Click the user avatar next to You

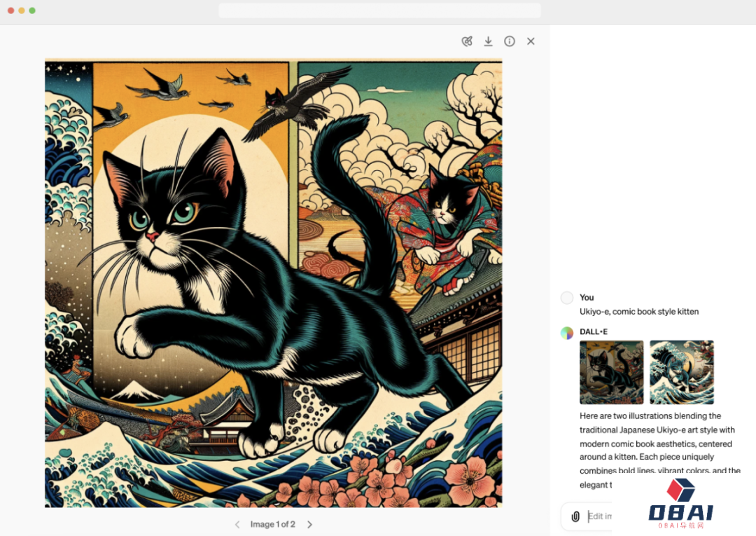pyautogui.click(x=567, y=298)
